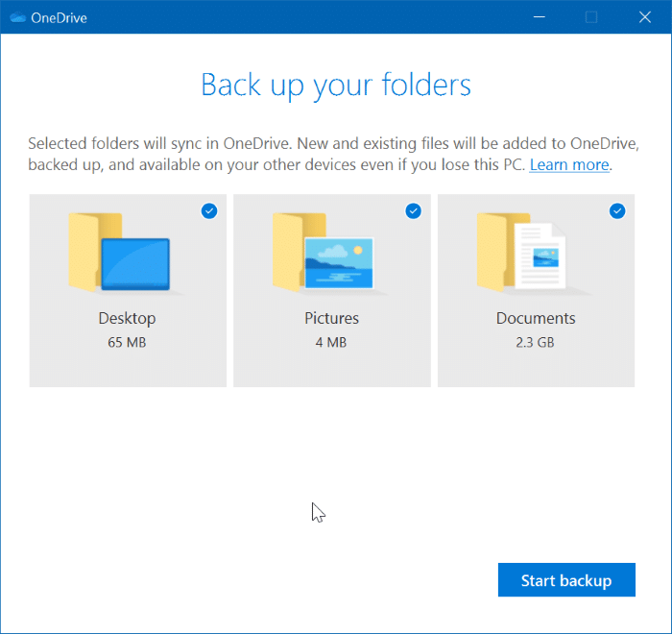
Task: Uncheck the Pictures folder checkmark
Action: click(x=413, y=211)
